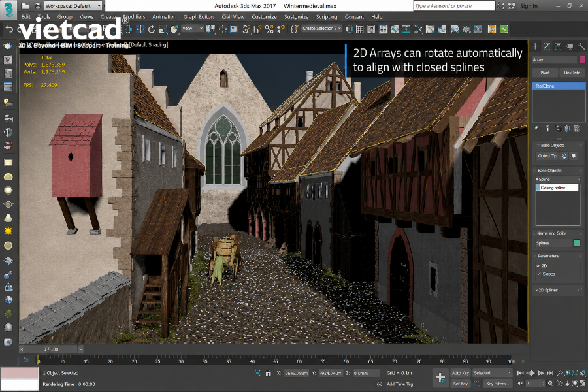
Task: Toggle Set Key mode
Action: [460, 384]
